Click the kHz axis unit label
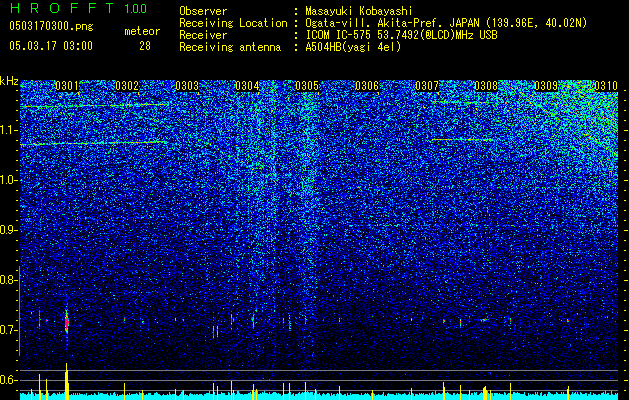Viewport: 629px width, 400px height. tap(9, 81)
